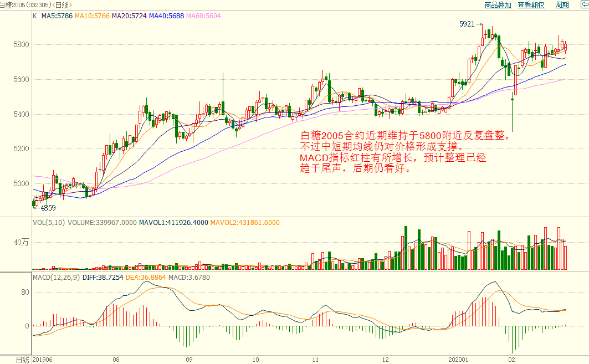Open the 周期 period selector

pyautogui.click(x=562, y=5)
